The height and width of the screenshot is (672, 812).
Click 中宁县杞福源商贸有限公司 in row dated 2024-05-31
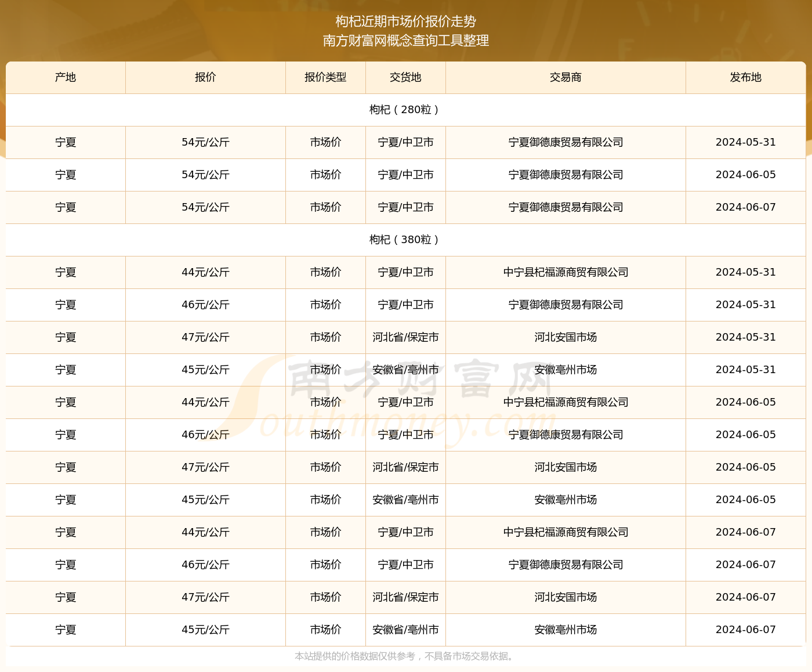point(565,272)
